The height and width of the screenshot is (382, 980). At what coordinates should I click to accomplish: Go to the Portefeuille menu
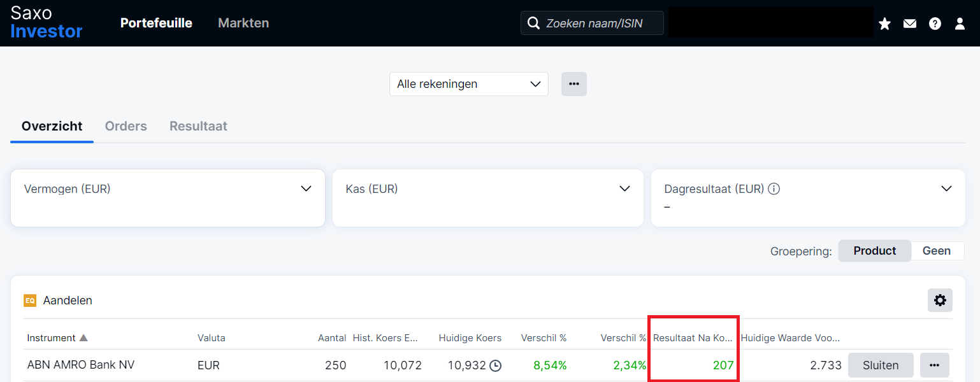click(156, 23)
